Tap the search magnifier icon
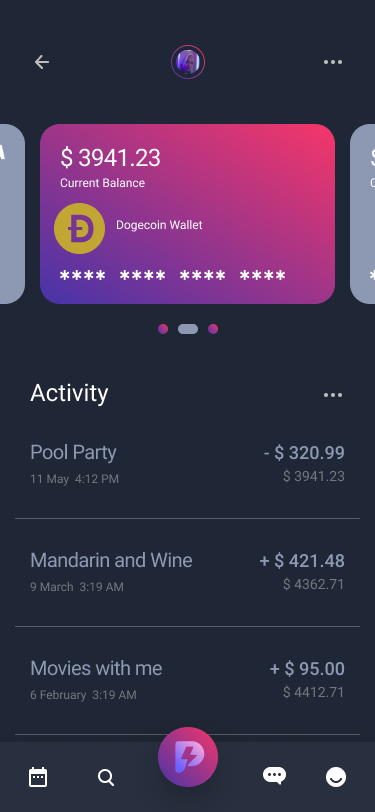Image resolution: width=375 pixels, height=812 pixels. pos(106,777)
